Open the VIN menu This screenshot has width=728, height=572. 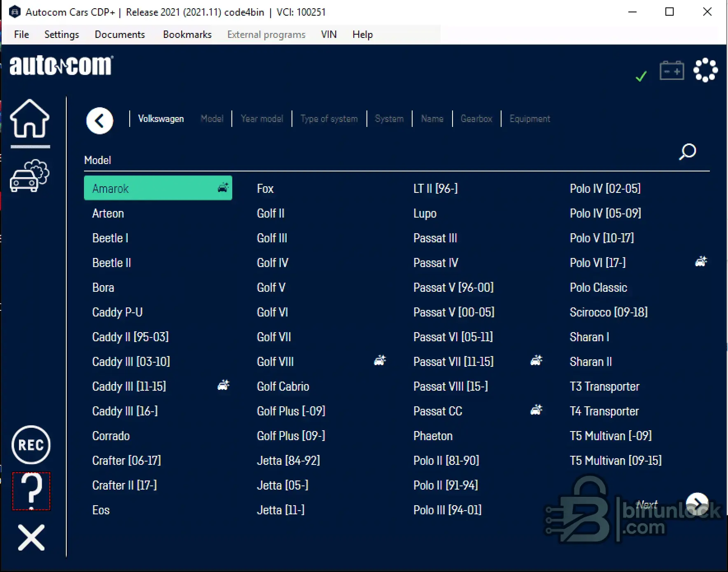pyautogui.click(x=329, y=35)
